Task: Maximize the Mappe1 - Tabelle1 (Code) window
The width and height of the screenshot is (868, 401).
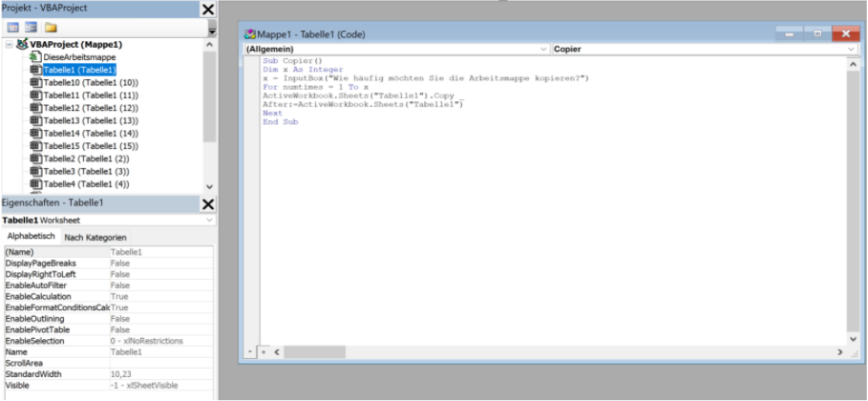Action: click(817, 33)
